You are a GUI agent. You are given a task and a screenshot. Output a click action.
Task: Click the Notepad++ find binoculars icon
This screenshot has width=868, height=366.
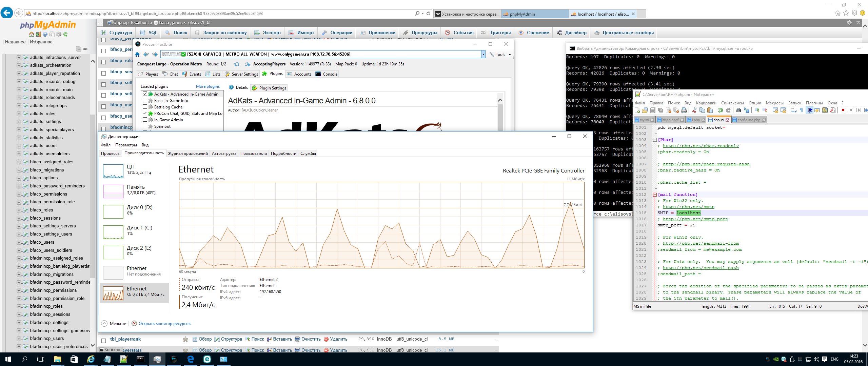(x=738, y=110)
